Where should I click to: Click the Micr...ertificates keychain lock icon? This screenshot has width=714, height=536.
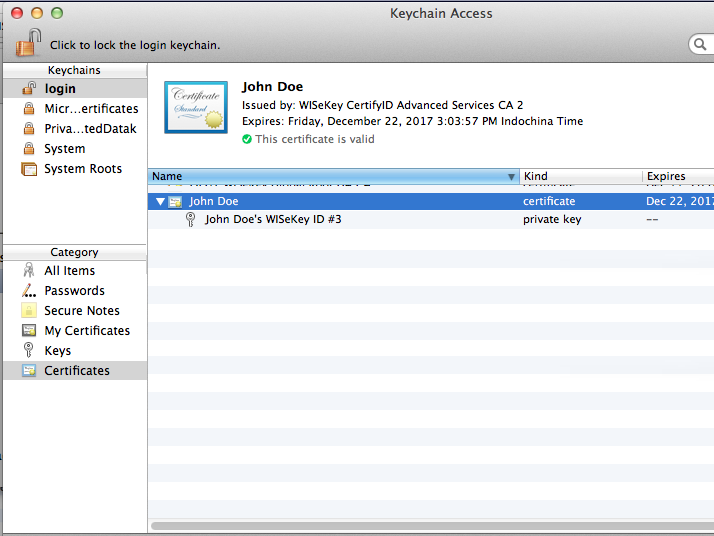(x=29, y=108)
